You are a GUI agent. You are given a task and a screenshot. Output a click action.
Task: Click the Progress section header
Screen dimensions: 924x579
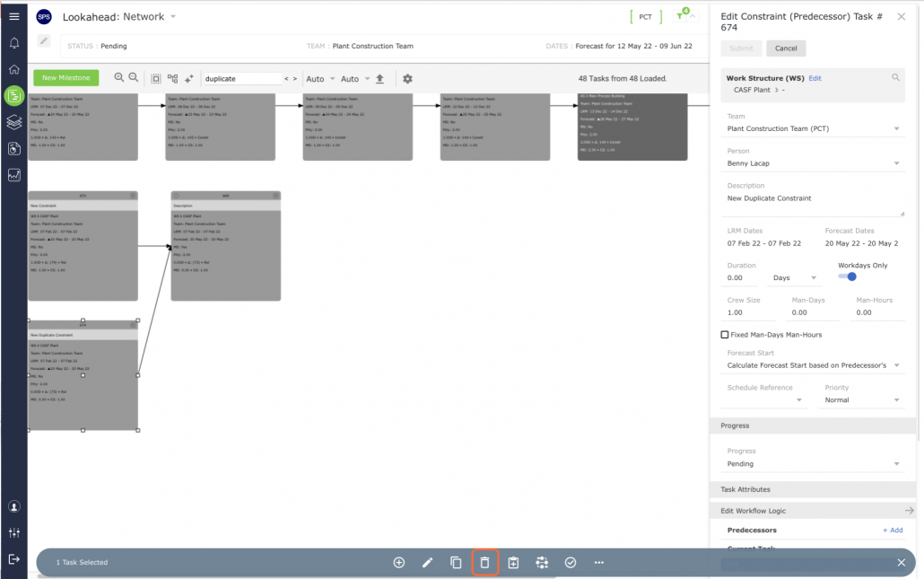[x=813, y=425]
